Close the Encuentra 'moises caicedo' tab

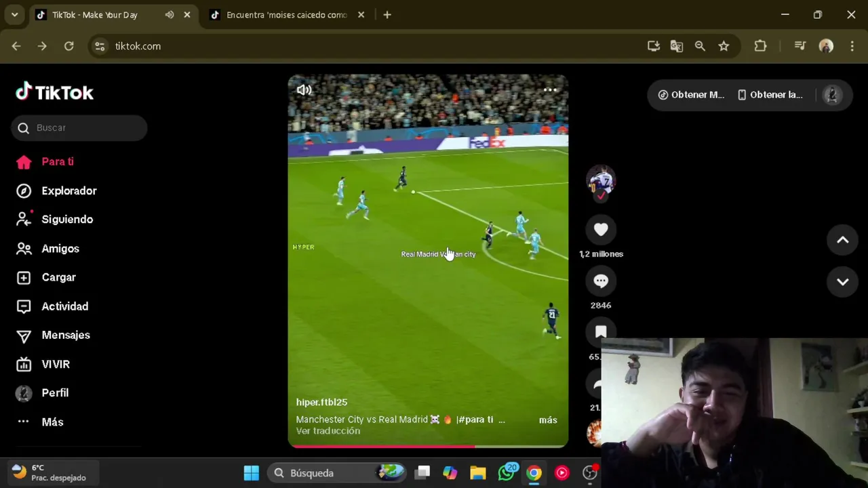pos(361,15)
